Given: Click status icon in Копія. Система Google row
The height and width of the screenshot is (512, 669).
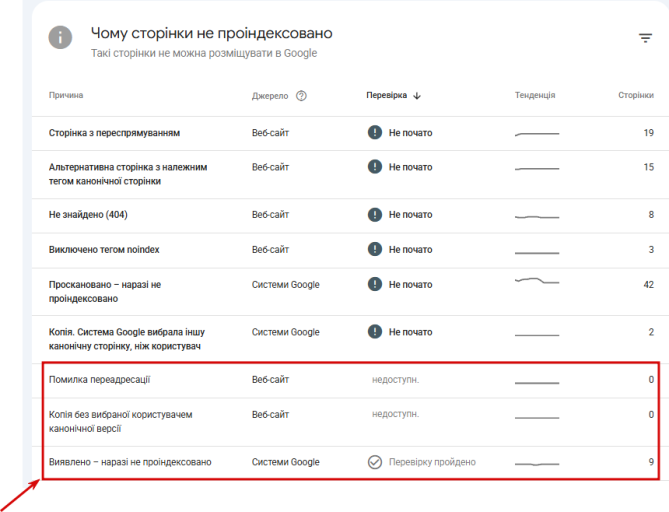Looking at the screenshot, I should tap(375, 332).
